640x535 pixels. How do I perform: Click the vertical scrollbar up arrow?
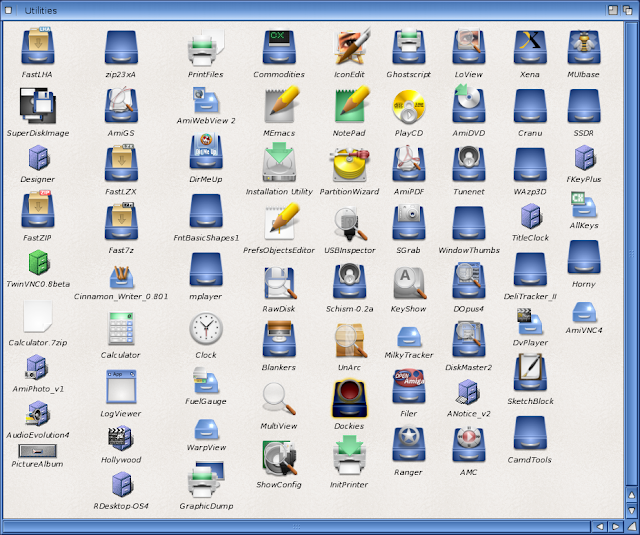pos(631,495)
